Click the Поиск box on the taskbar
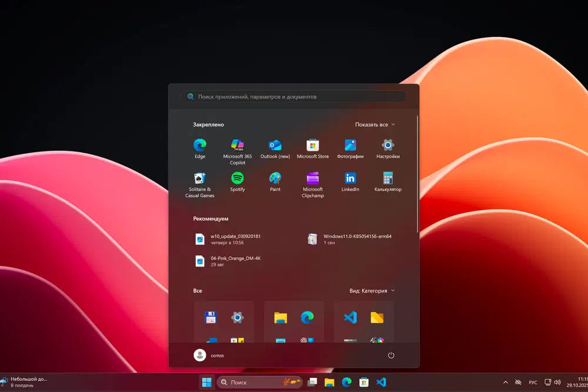 coord(259,382)
